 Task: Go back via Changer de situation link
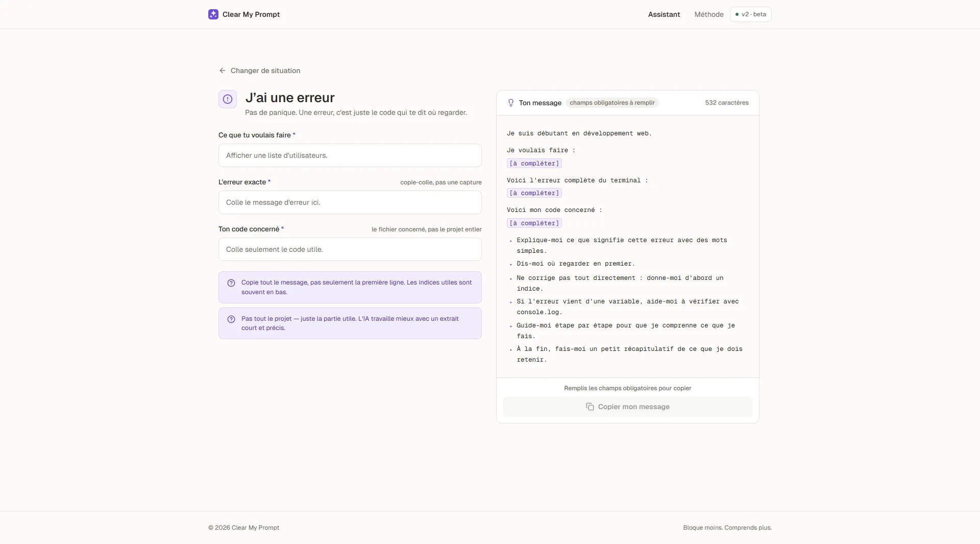(260, 70)
